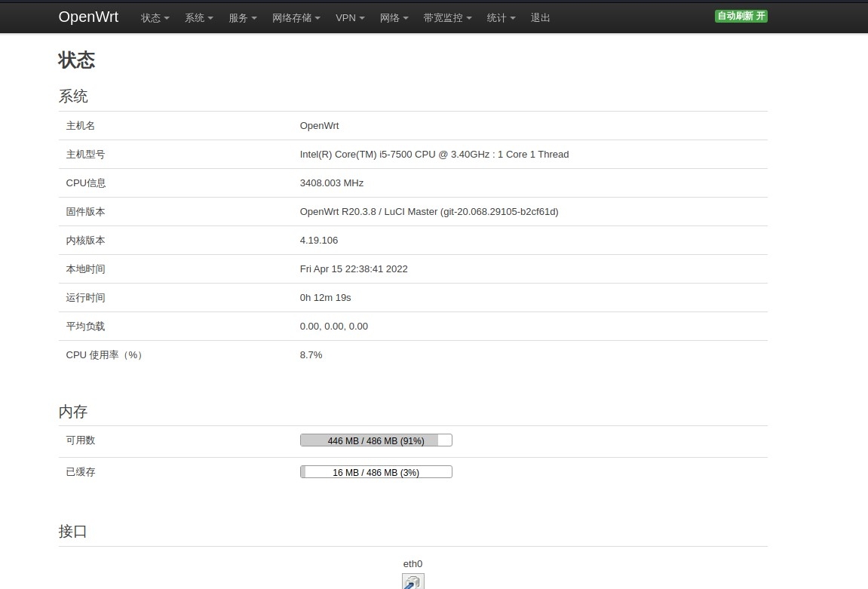Viewport: 868px width, 589px height.
Task: Open the 服务 dropdown in navbar
Action: click(242, 18)
